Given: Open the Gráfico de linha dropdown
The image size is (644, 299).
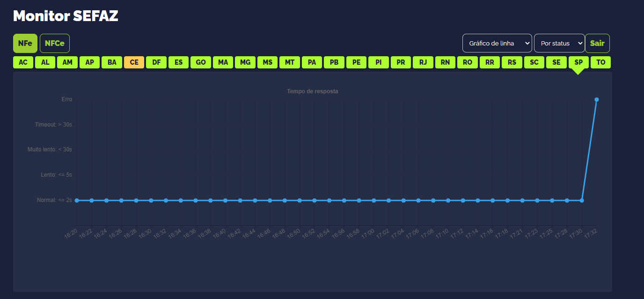Looking at the screenshot, I should tap(497, 43).
